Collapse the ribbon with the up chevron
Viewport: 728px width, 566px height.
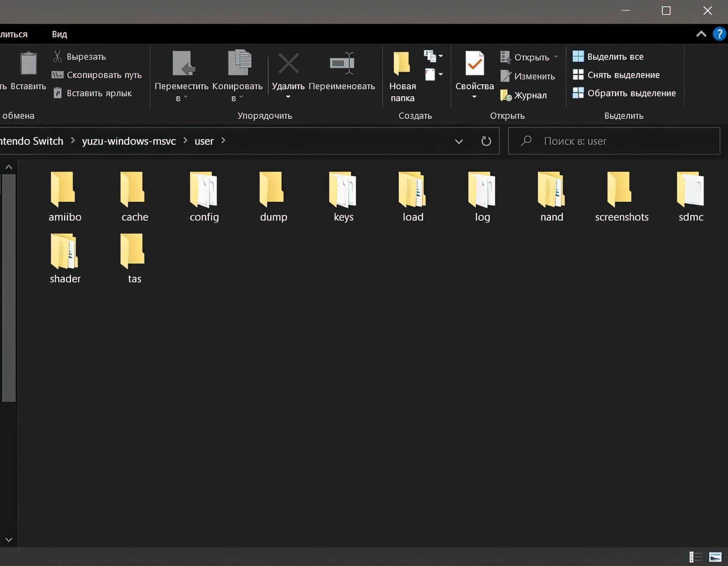point(701,34)
